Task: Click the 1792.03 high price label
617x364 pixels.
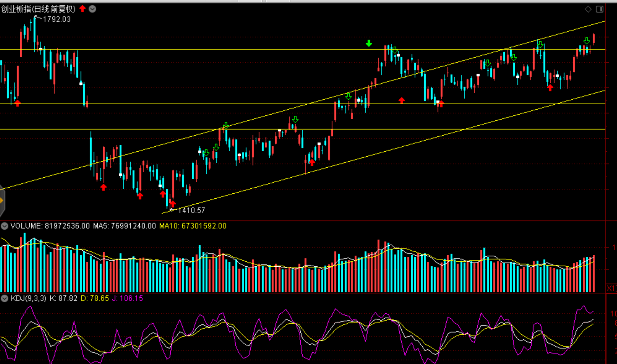Action: click(57, 19)
